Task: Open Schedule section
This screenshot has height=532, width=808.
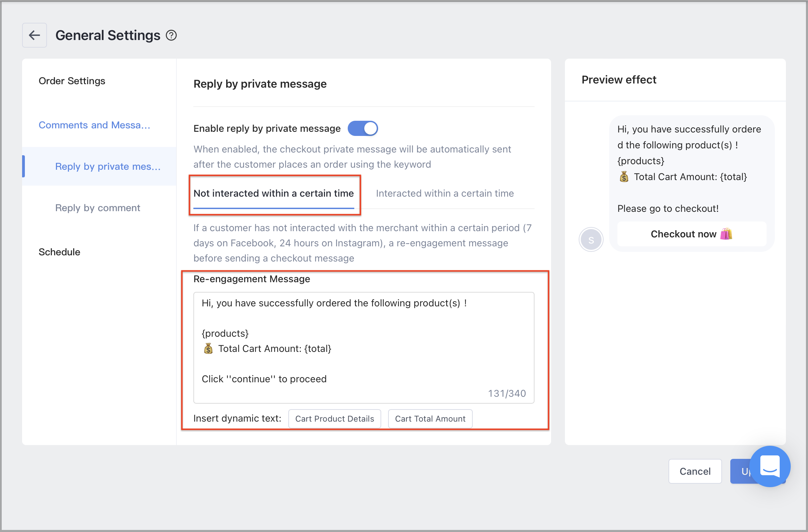Action: [x=59, y=252]
